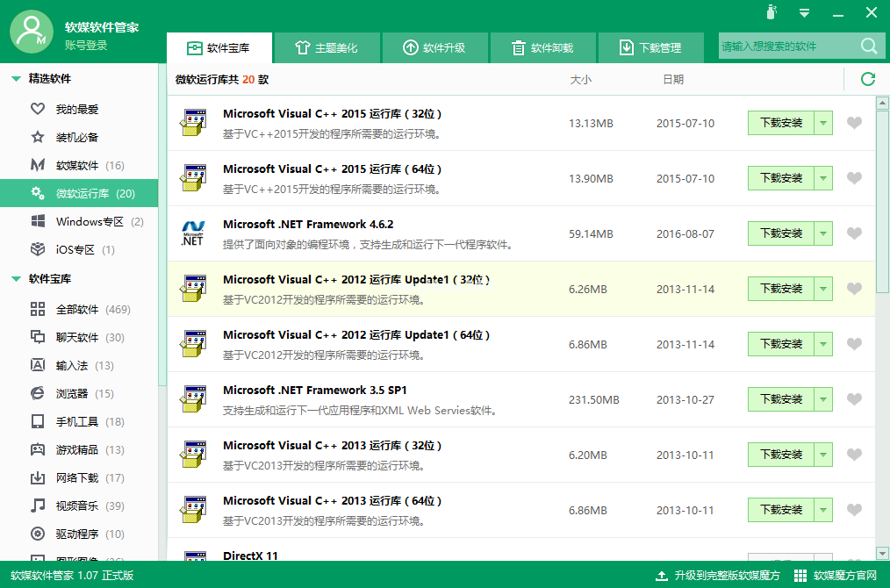The width and height of the screenshot is (890, 588).
Task: Collapse the 软件宝库 sidebar section
Action: [x=16, y=279]
